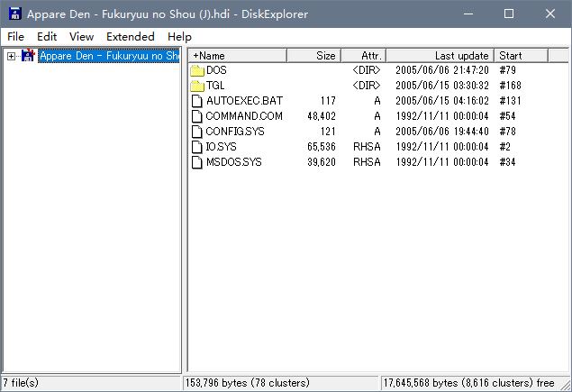The width and height of the screenshot is (572, 392).
Task: Minimize the DiskExplorer window
Action: click(468, 14)
